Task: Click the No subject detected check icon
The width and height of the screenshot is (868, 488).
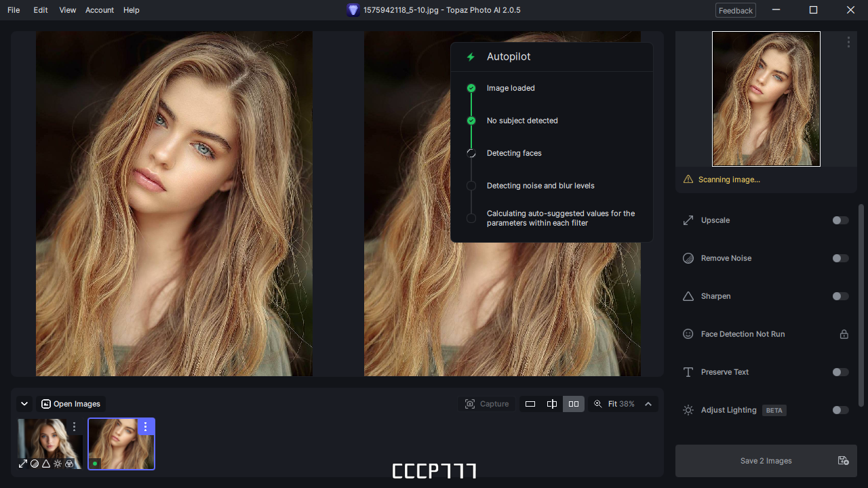Action: (x=471, y=121)
